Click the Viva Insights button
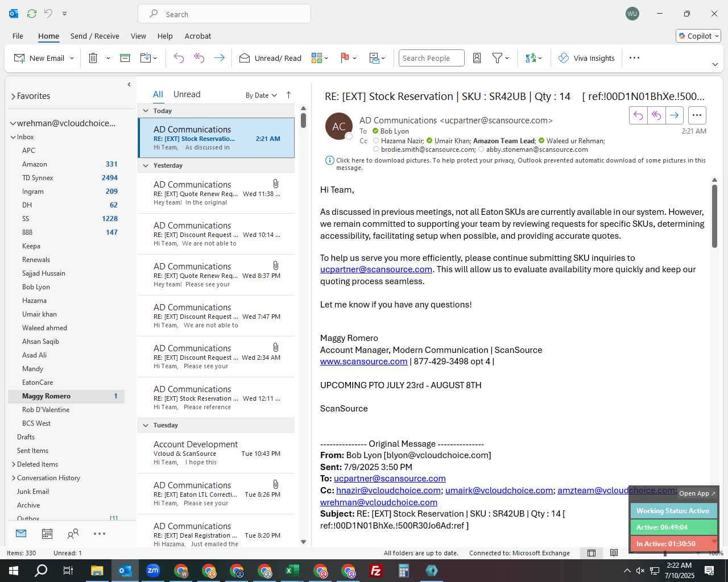728x582 pixels. point(586,58)
